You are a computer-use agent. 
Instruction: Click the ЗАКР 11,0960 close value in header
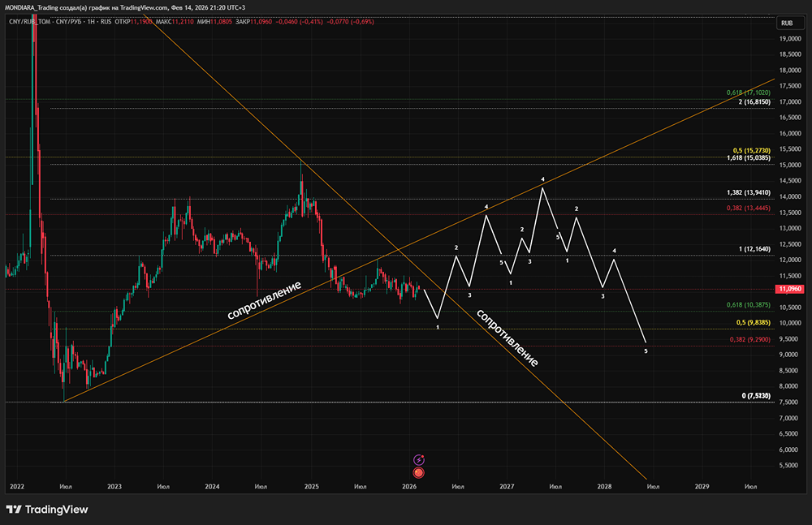[x=253, y=22]
